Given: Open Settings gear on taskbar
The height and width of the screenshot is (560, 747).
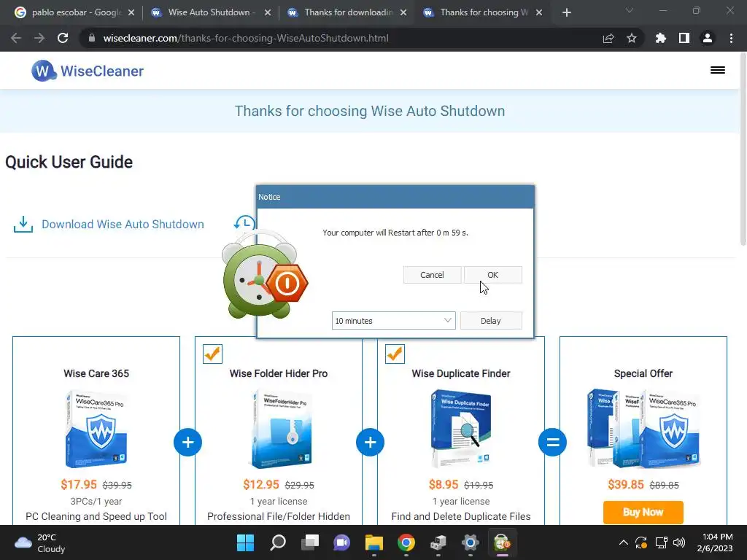Looking at the screenshot, I should click(471, 542).
